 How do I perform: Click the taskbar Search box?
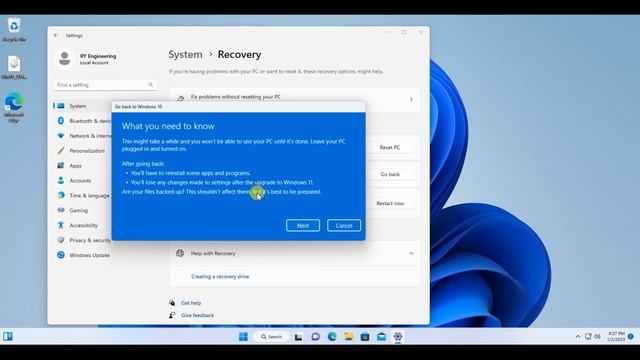[272, 337]
